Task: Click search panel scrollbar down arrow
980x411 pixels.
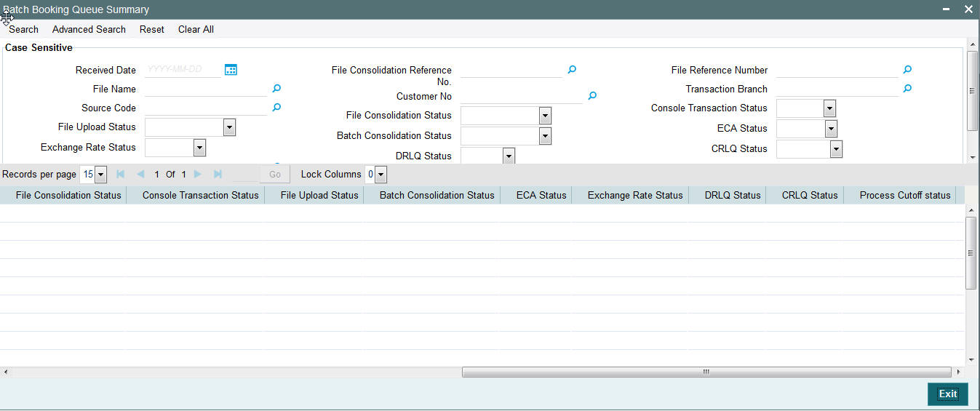Action: [x=973, y=158]
